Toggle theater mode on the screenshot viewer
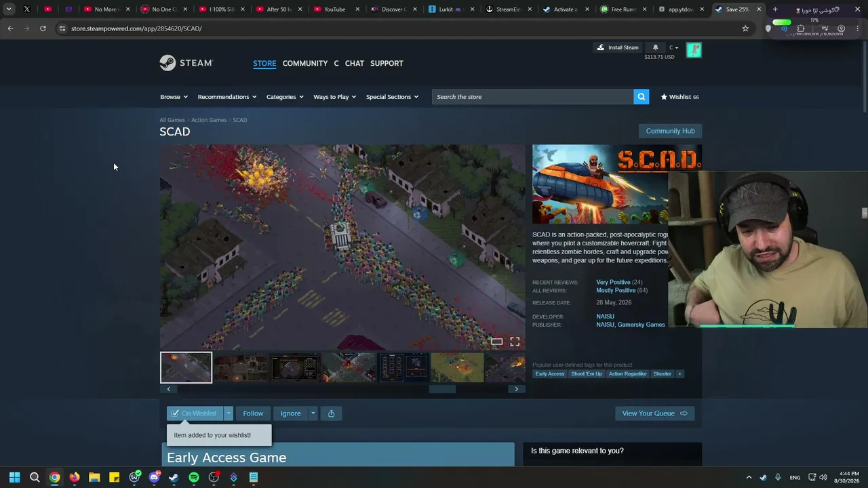This screenshot has height=488, width=868. pyautogui.click(x=496, y=342)
